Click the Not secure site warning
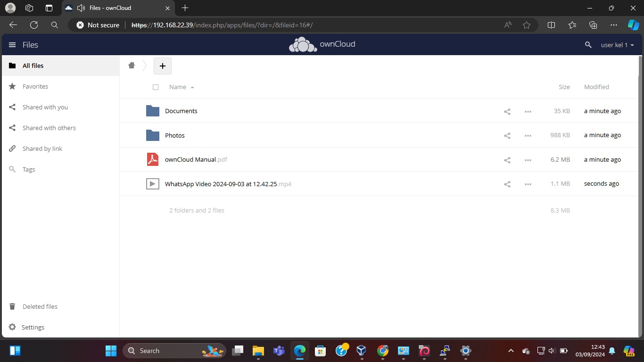Screen dimensions: 644x362 98,25
